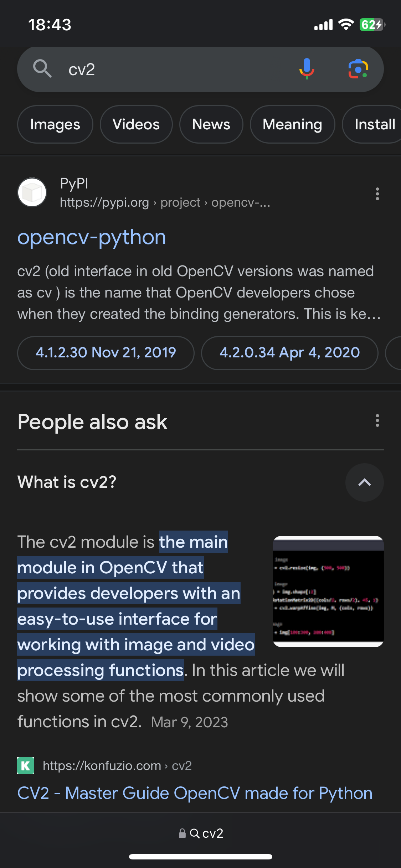Select the Images filter chip
The width and height of the screenshot is (401, 868).
pyautogui.click(x=55, y=124)
